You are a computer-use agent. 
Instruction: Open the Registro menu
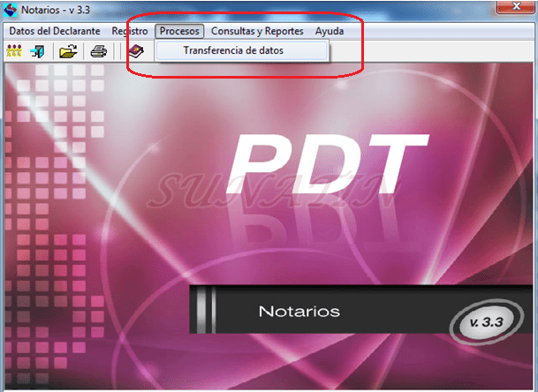[x=130, y=31]
